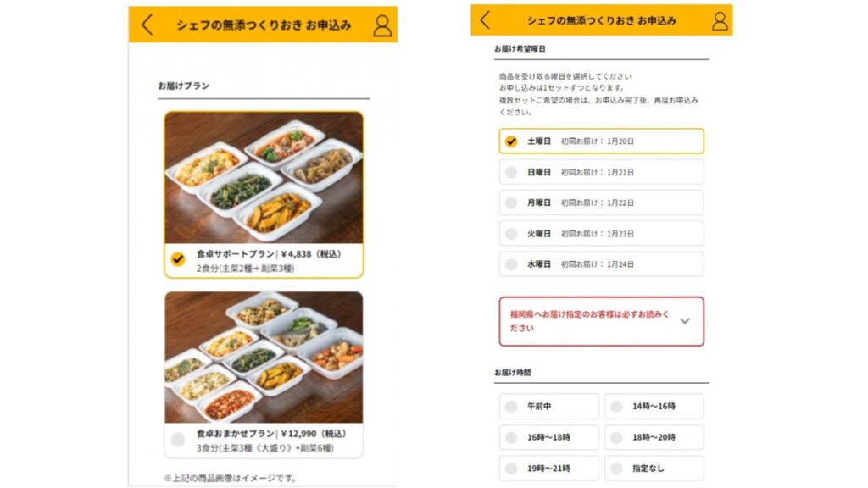Expand the 福岡県 delivery notice chevron
This screenshot has height=488, width=868.
tap(685, 321)
